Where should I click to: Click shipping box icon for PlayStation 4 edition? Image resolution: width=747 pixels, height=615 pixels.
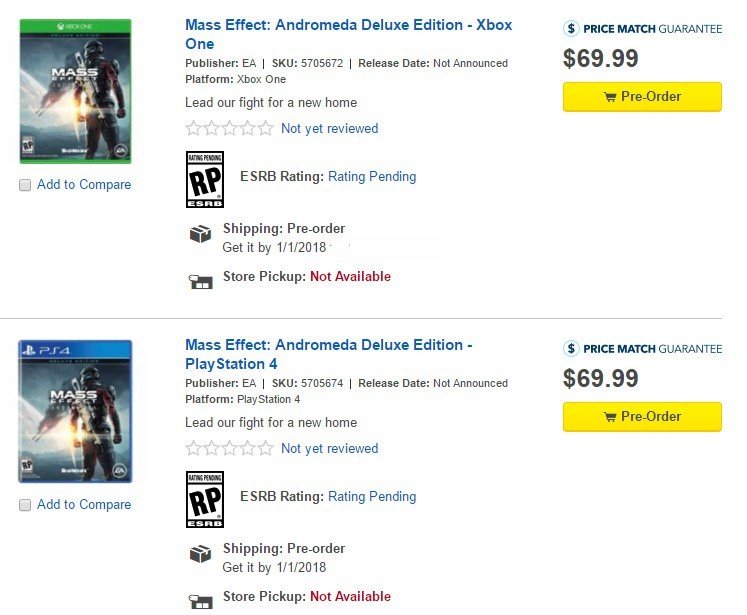coord(201,554)
